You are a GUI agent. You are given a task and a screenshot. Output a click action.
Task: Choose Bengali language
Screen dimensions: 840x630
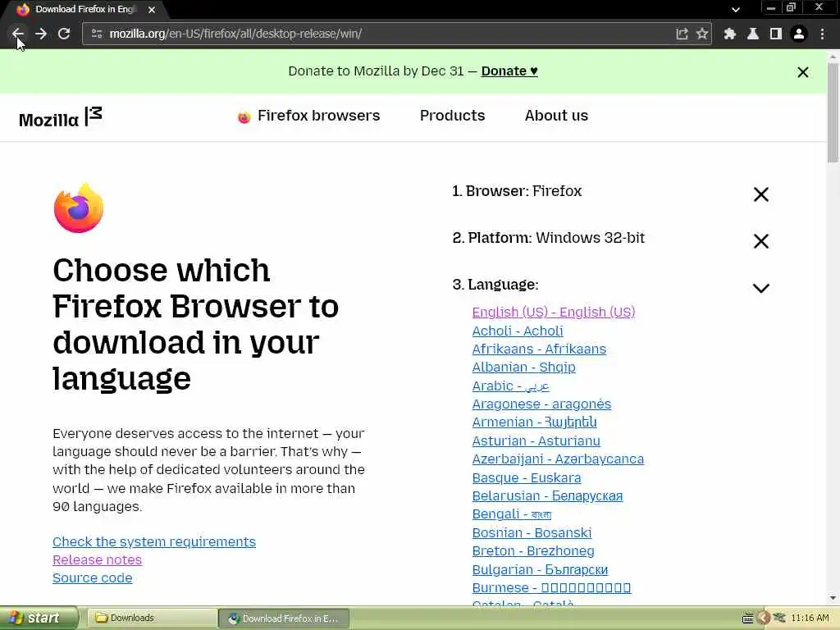pos(512,514)
